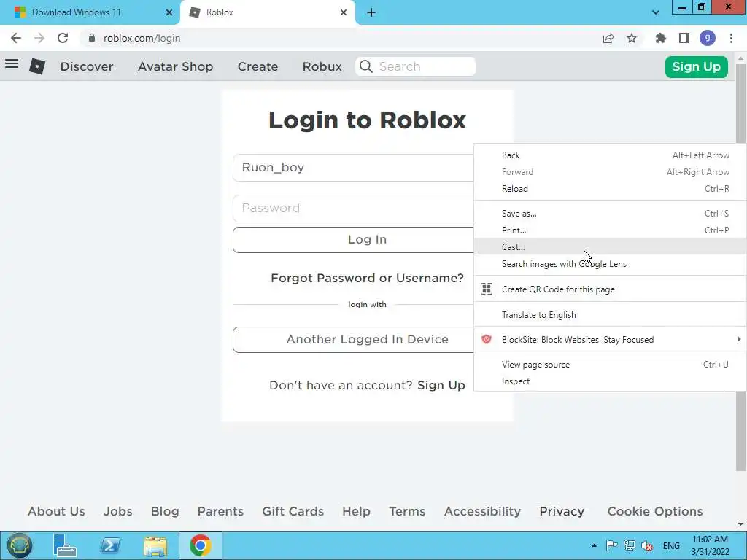Choose View page source
Screen dimensions: 747x560
(x=611, y=365)
